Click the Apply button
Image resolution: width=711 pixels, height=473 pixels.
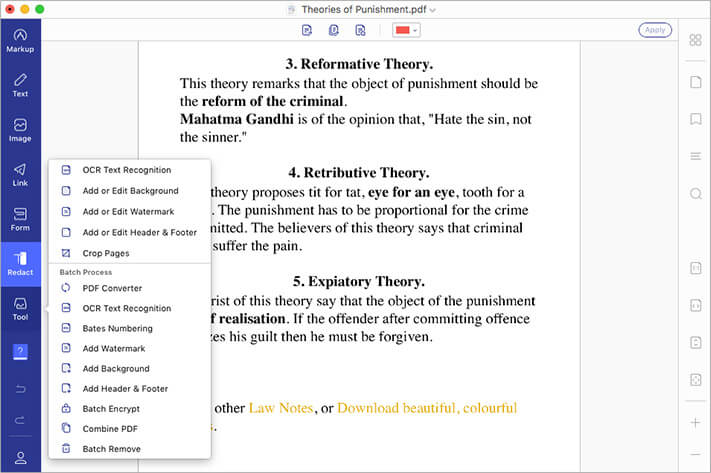[655, 30]
